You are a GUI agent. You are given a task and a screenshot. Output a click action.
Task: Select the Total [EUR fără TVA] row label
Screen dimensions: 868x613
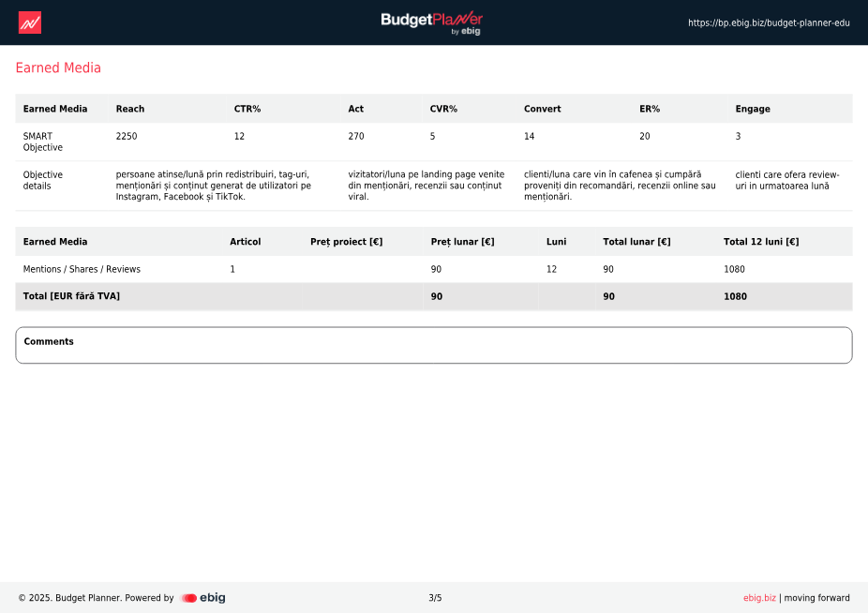click(71, 296)
